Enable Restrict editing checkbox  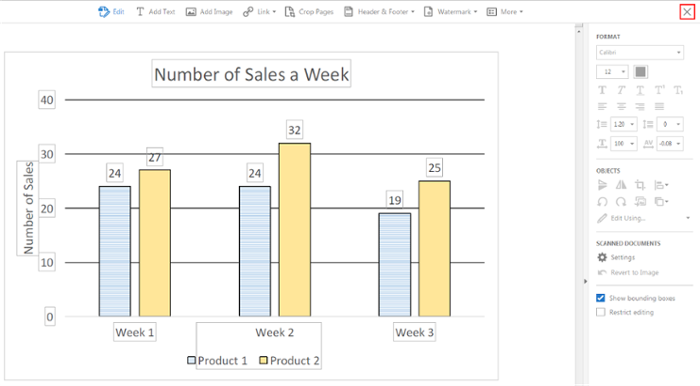point(600,312)
